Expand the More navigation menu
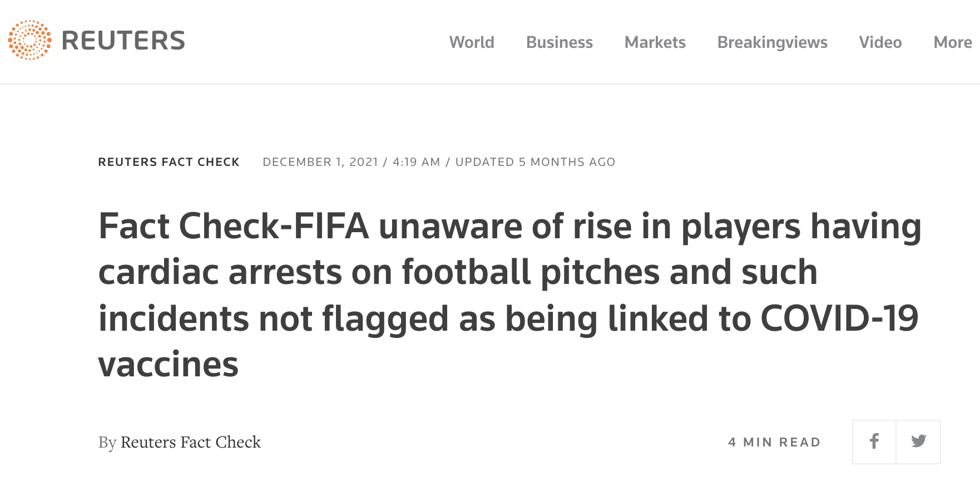Image resolution: width=980 pixels, height=481 pixels. (x=952, y=42)
